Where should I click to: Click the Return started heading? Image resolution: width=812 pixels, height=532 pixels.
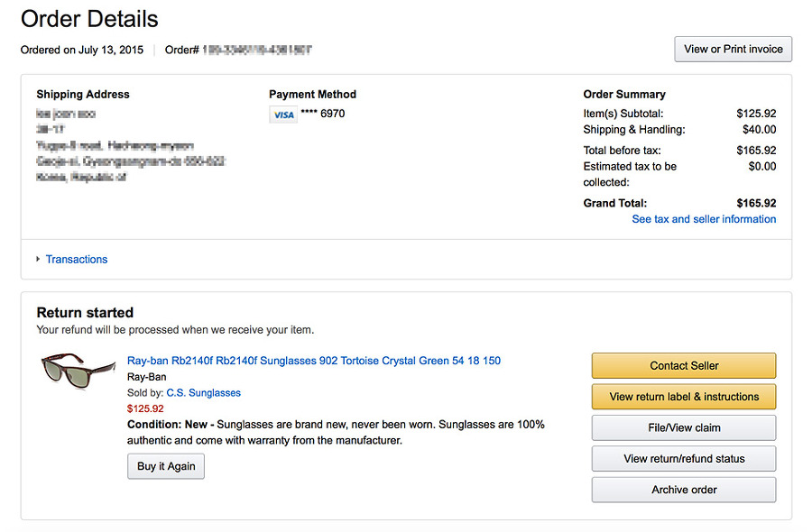85,313
